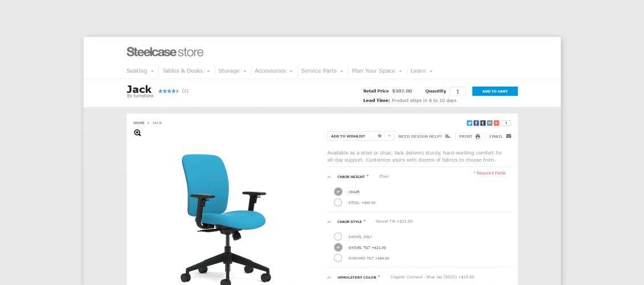Open the star ratings for Jack

coord(169,91)
